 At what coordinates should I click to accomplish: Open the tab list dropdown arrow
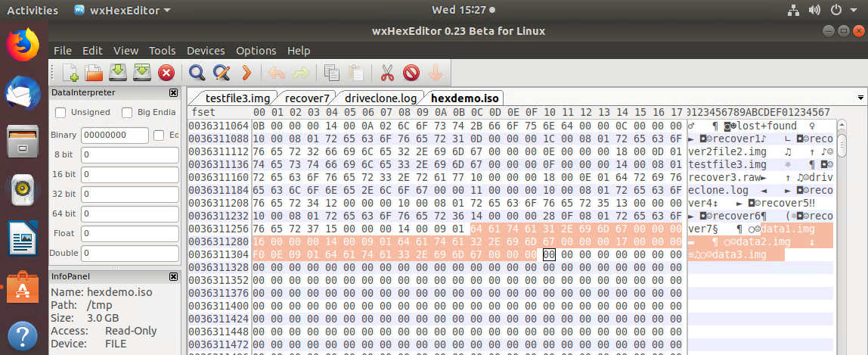point(860,98)
